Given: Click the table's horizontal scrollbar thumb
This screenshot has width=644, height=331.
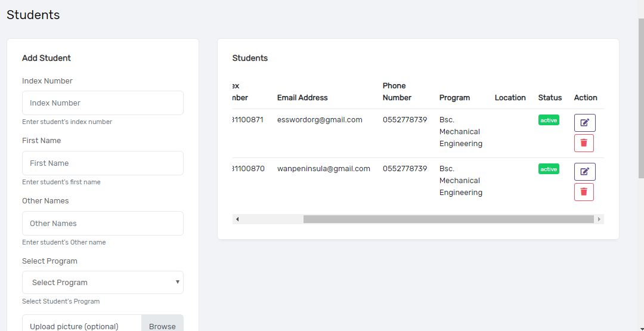Looking at the screenshot, I should pyautogui.click(x=448, y=219).
